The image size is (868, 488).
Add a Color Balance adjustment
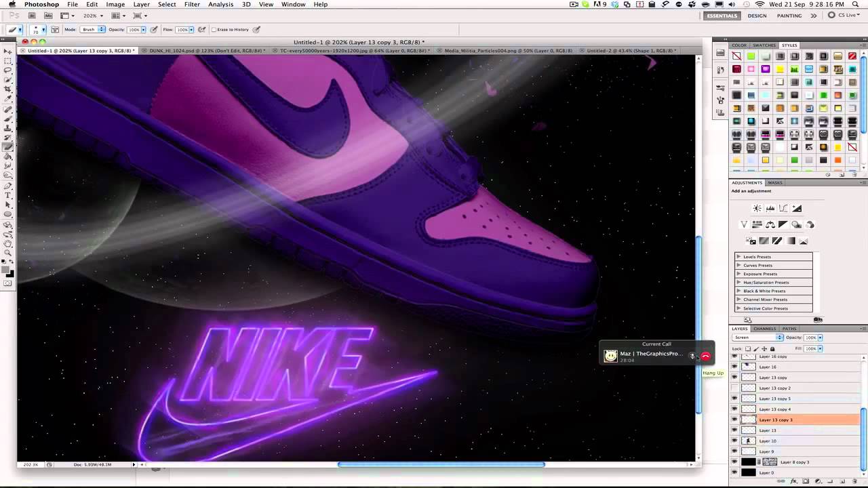(x=770, y=224)
